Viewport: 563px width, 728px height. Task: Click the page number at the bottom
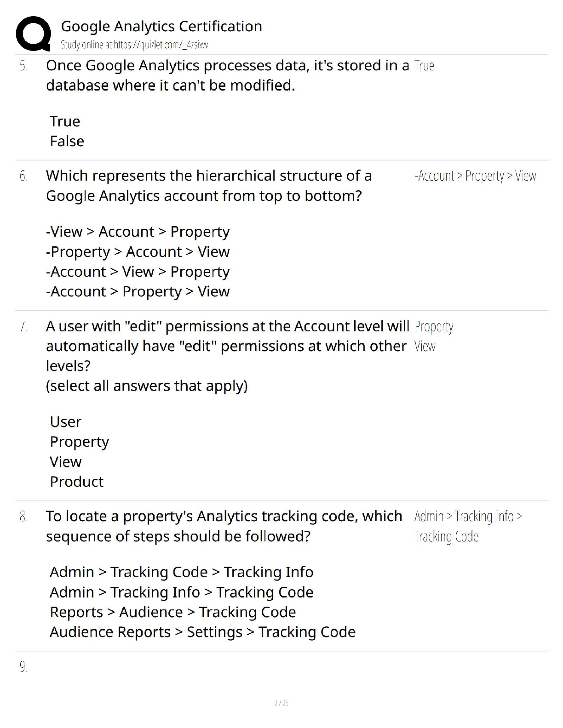pos(281,703)
